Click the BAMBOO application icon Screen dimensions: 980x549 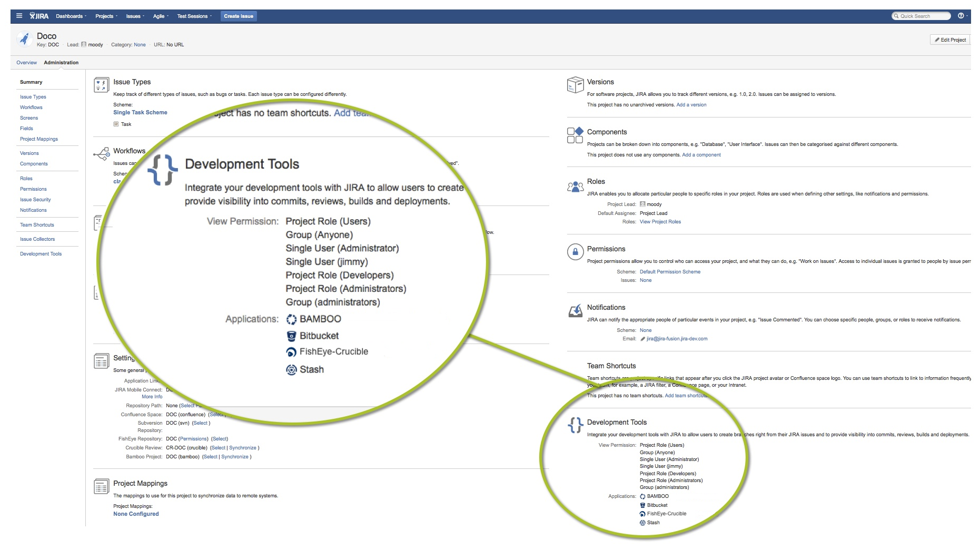[x=642, y=496]
